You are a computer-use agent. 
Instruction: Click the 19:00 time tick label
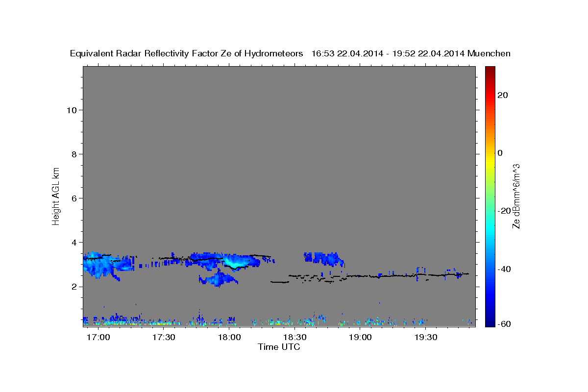[x=360, y=338]
